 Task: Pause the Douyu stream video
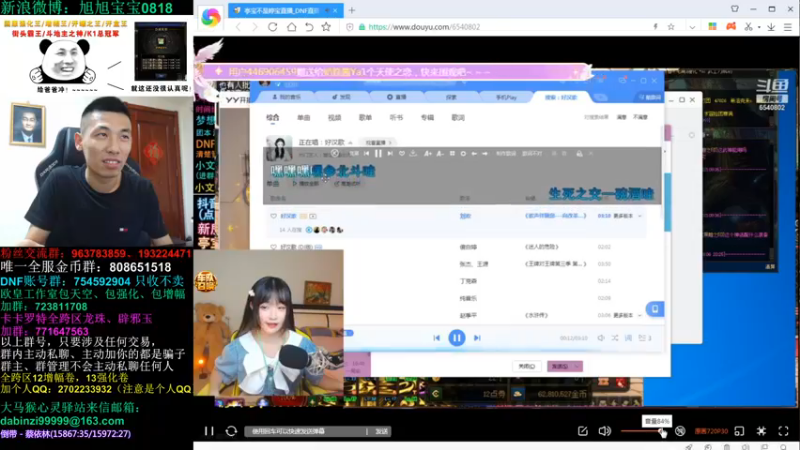209,431
